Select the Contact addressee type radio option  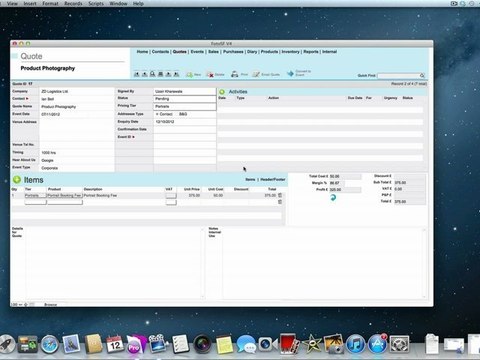(x=157, y=114)
